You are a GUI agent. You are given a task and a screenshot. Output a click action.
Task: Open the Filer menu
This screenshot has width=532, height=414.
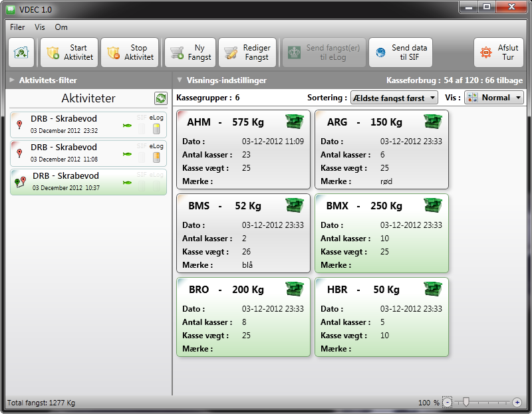(17, 27)
